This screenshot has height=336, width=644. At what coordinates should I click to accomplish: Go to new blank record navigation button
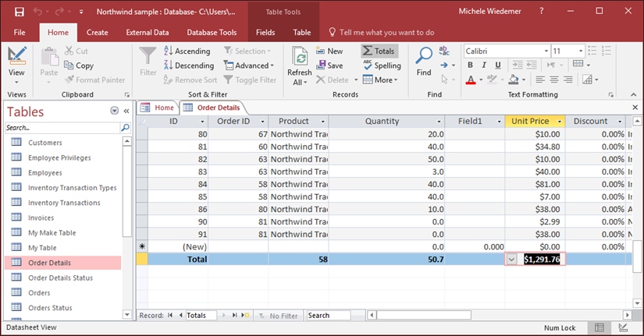(x=245, y=315)
